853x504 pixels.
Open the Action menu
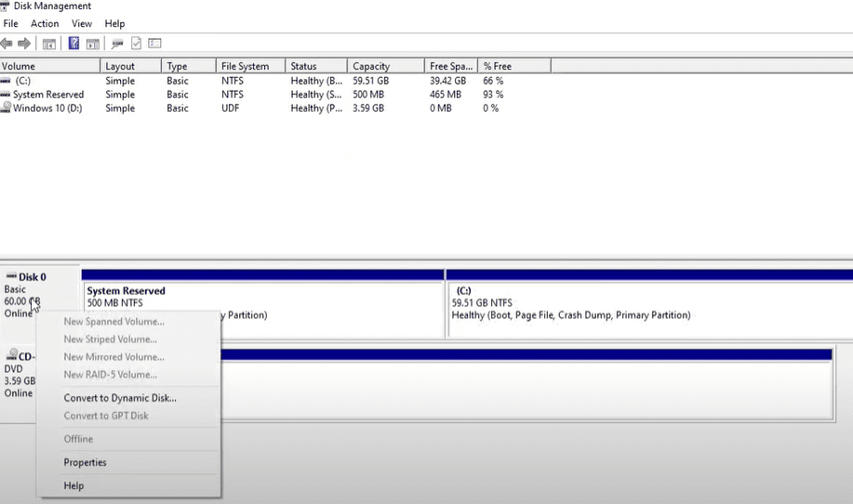pos(45,23)
